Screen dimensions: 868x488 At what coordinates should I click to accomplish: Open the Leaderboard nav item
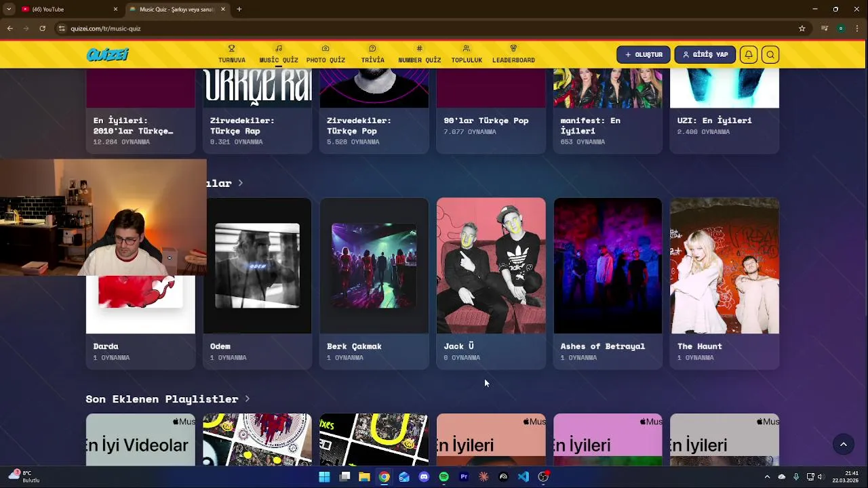click(513, 54)
